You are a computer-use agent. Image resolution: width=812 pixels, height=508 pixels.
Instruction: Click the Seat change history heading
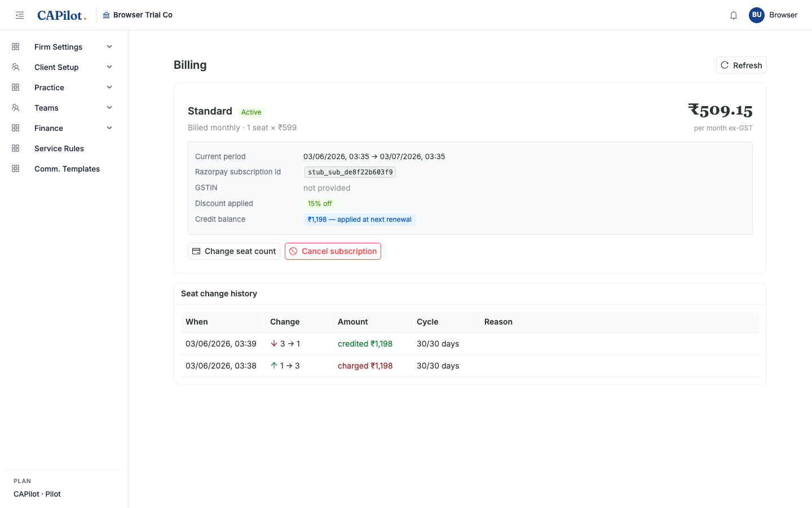[x=219, y=294]
